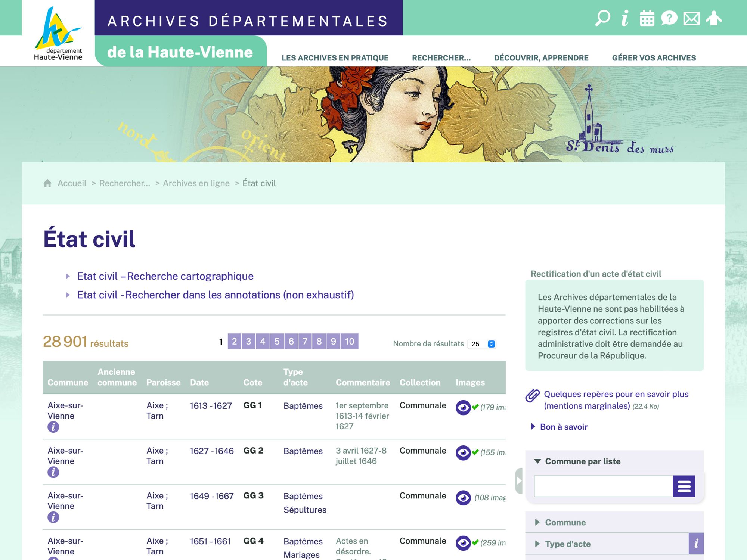View images of GG 1 register
The height and width of the screenshot is (560, 747).
coord(463,407)
